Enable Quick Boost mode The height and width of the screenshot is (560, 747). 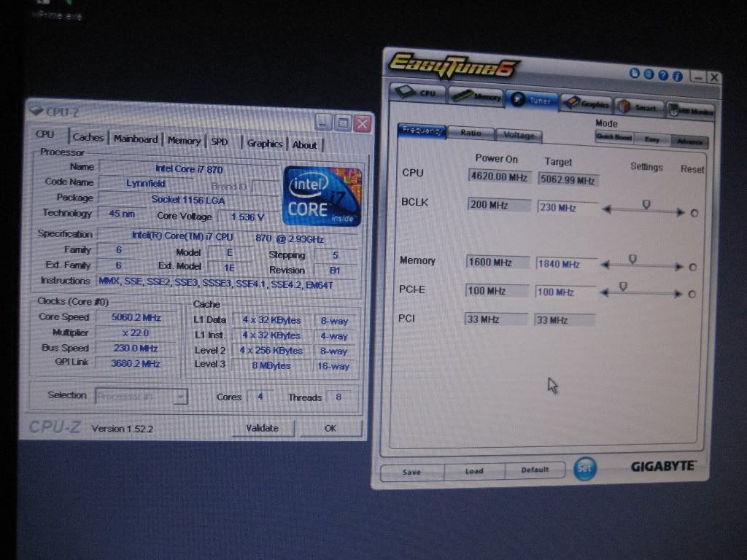[x=614, y=137]
